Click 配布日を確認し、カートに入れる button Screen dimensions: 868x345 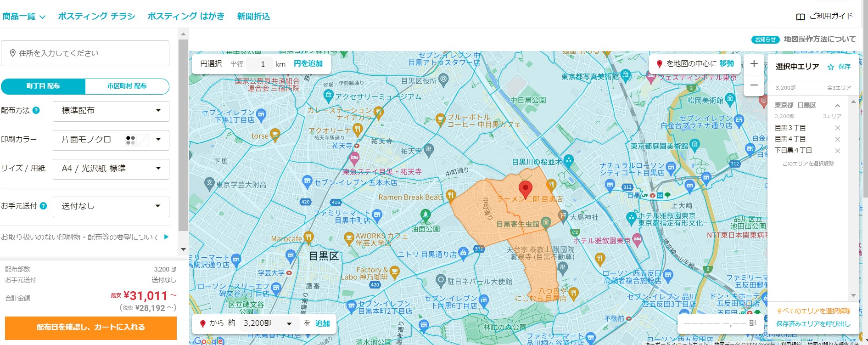[x=91, y=328]
